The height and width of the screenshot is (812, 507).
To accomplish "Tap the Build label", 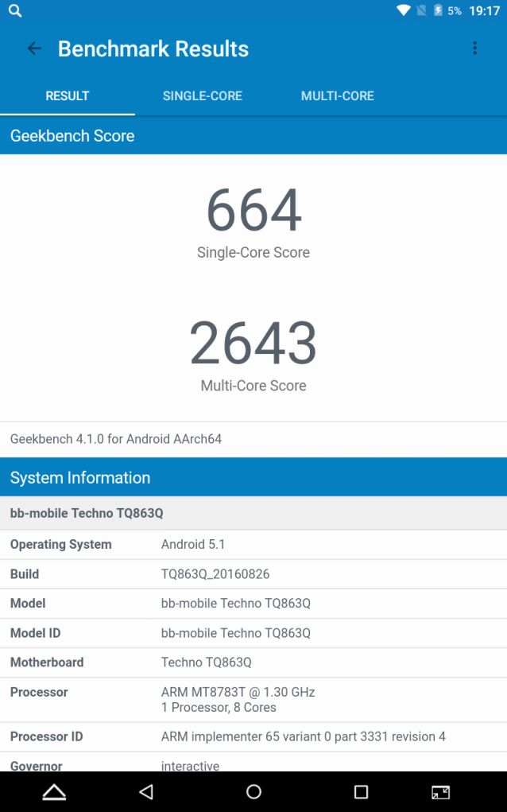I will 25,573.
